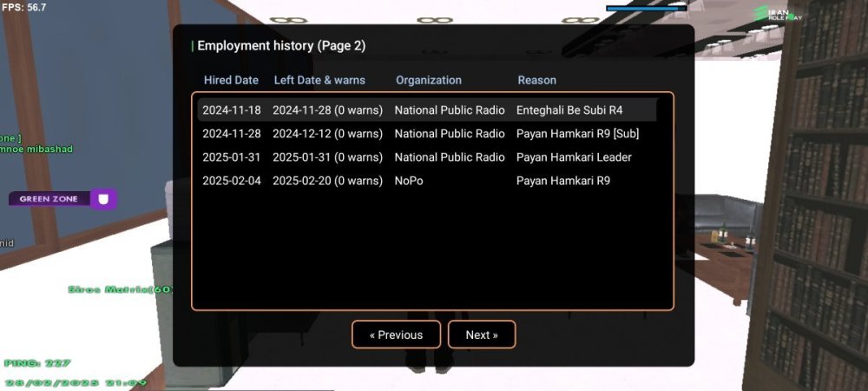Select the Payan Hamkari R9 [Sub] entry

(577, 134)
